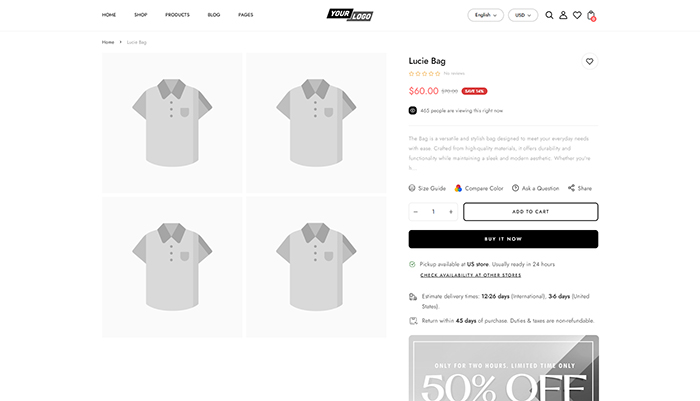Select the top-left product image thumbnail
Image resolution: width=700 pixels, height=401 pixels.
click(172, 123)
